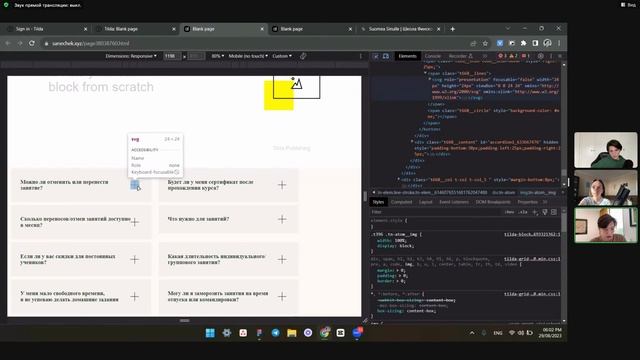The width and height of the screenshot is (640, 360).
Task: Switch to the Tilda: Blank page tab
Action: point(135,29)
